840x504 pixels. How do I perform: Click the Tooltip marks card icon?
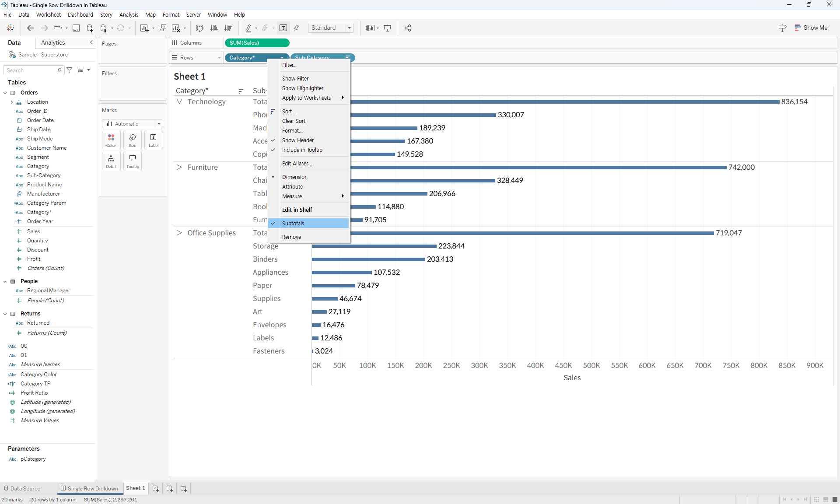[x=132, y=161]
